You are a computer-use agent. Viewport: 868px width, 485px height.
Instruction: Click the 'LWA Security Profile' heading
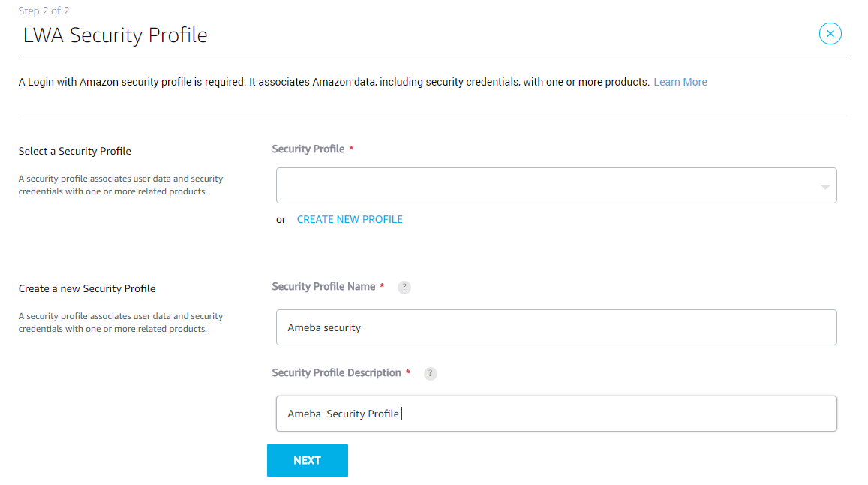pyautogui.click(x=115, y=35)
